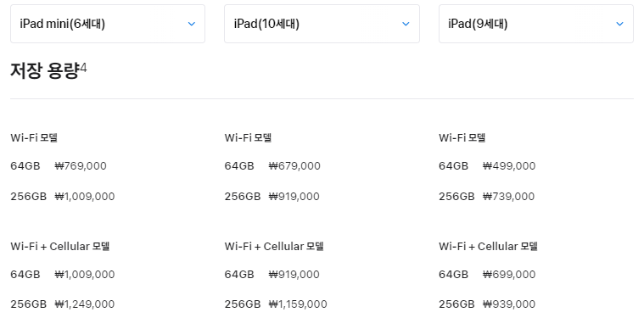
Task: Click Wi-Fi 모델 label in iPad(10세대) column
Action: pyautogui.click(x=248, y=137)
